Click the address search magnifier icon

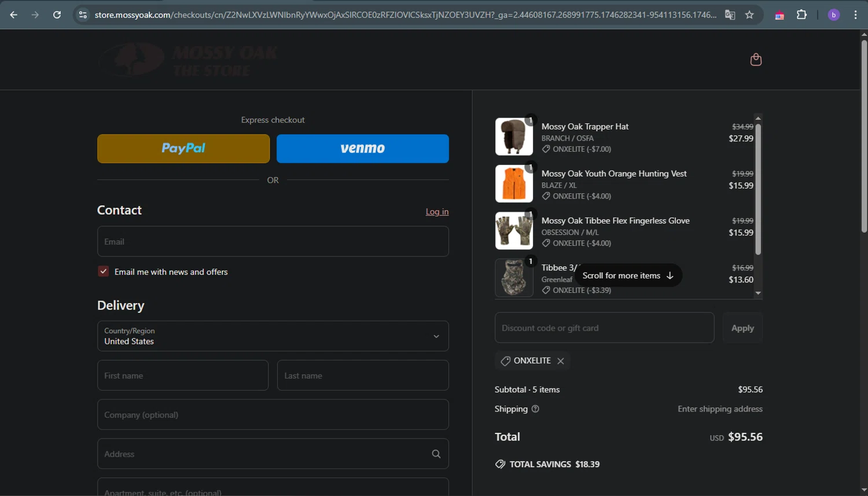point(436,454)
